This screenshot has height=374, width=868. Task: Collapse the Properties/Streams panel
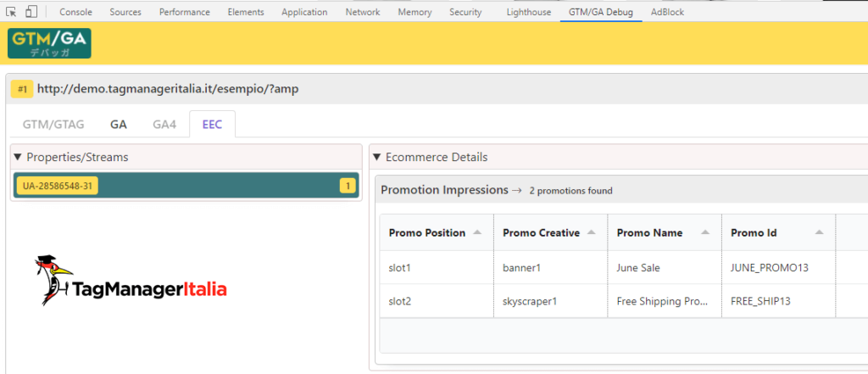click(x=19, y=157)
